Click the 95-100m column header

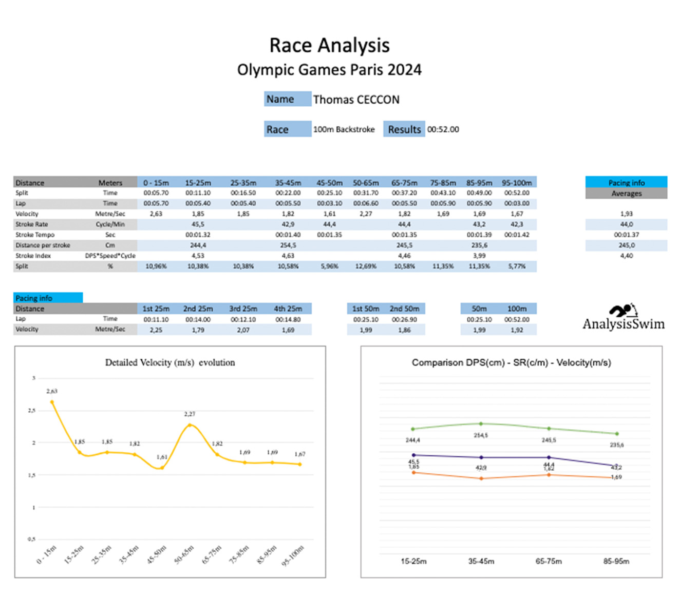516,183
